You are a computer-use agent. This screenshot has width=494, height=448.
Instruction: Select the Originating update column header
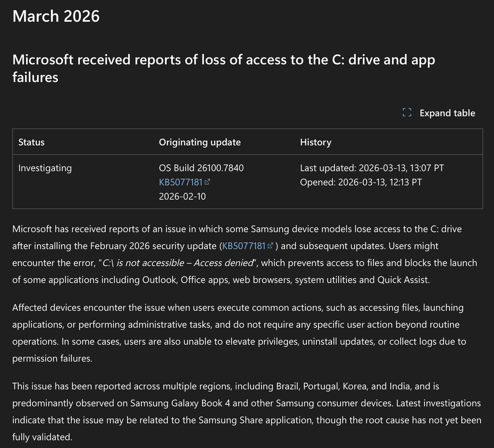tap(200, 142)
